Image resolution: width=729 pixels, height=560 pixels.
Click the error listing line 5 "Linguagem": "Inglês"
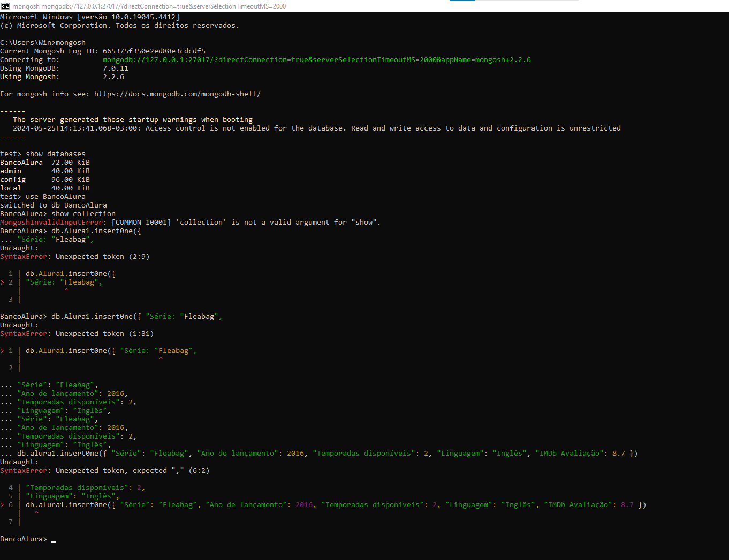(x=64, y=496)
